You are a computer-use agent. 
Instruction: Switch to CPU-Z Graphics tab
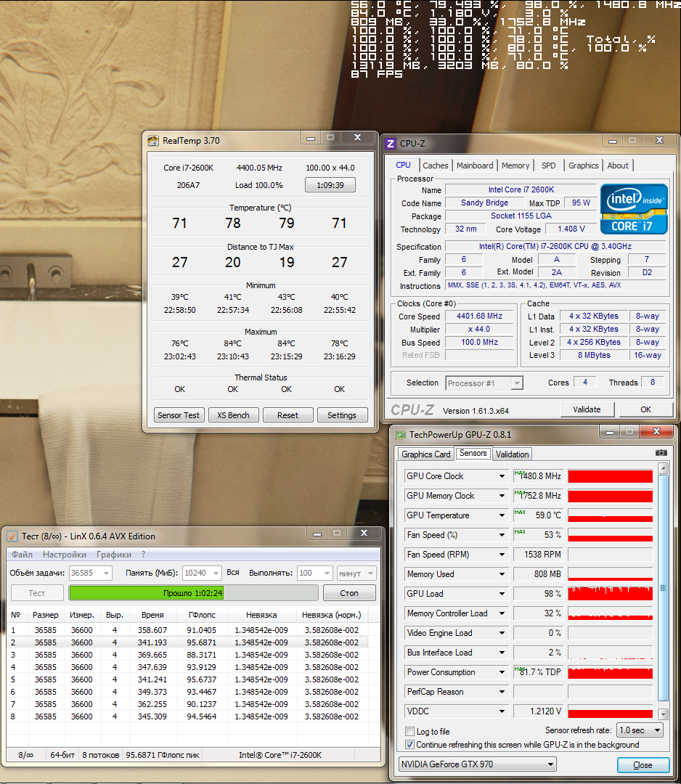[583, 166]
